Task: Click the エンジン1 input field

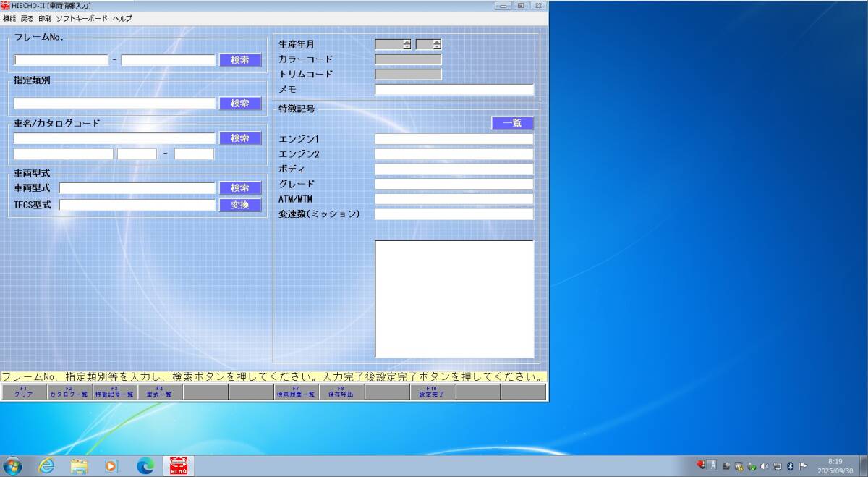Action: tap(454, 139)
